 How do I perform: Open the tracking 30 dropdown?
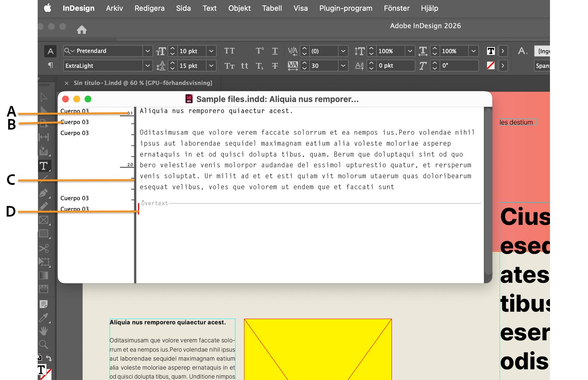[x=343, y=66]
